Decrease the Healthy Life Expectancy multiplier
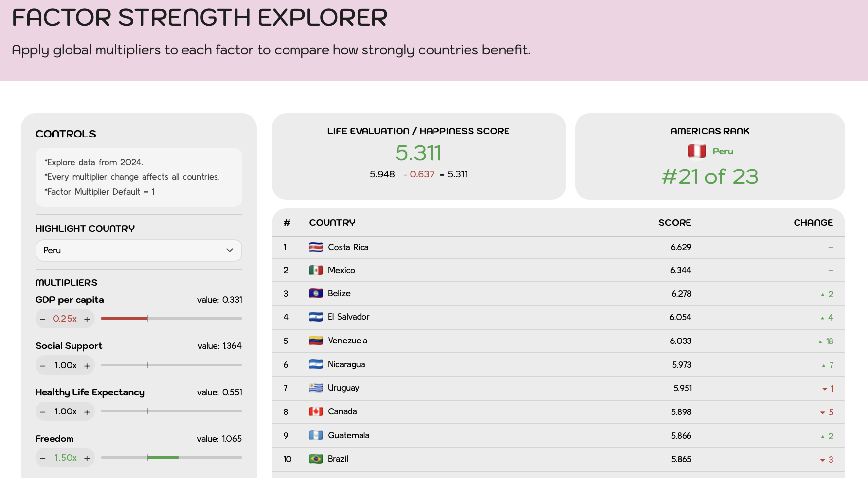 (43, 412)
